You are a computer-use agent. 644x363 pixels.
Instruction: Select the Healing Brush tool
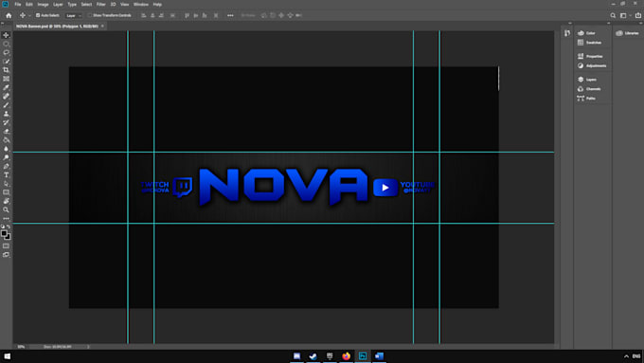[6, 96]
